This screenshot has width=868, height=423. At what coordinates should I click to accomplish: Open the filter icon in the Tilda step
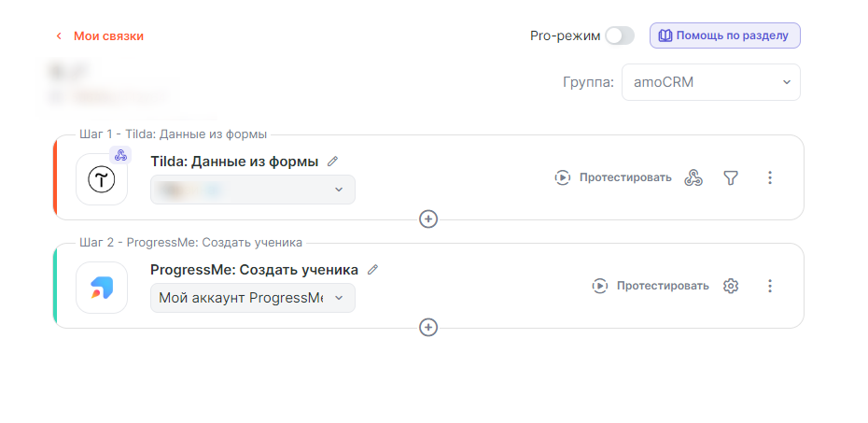pos(731,177)
